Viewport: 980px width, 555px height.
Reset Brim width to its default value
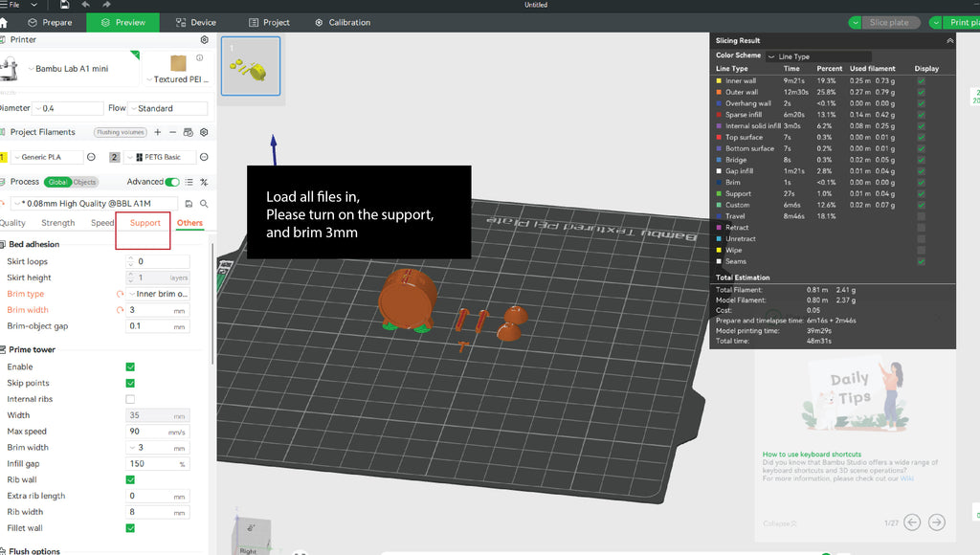click(121, 310)
